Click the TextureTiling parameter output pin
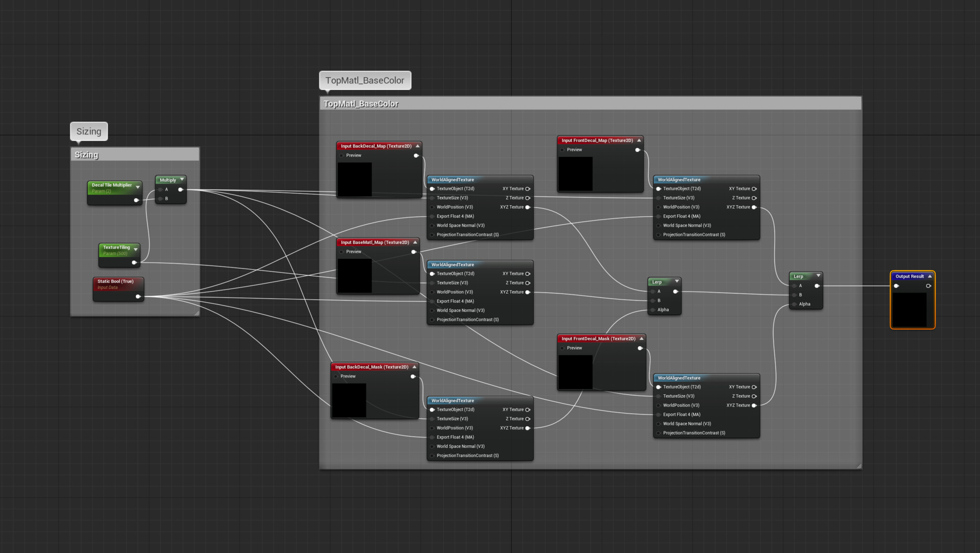This screenshot has width=980, height=553. point(134,262)
